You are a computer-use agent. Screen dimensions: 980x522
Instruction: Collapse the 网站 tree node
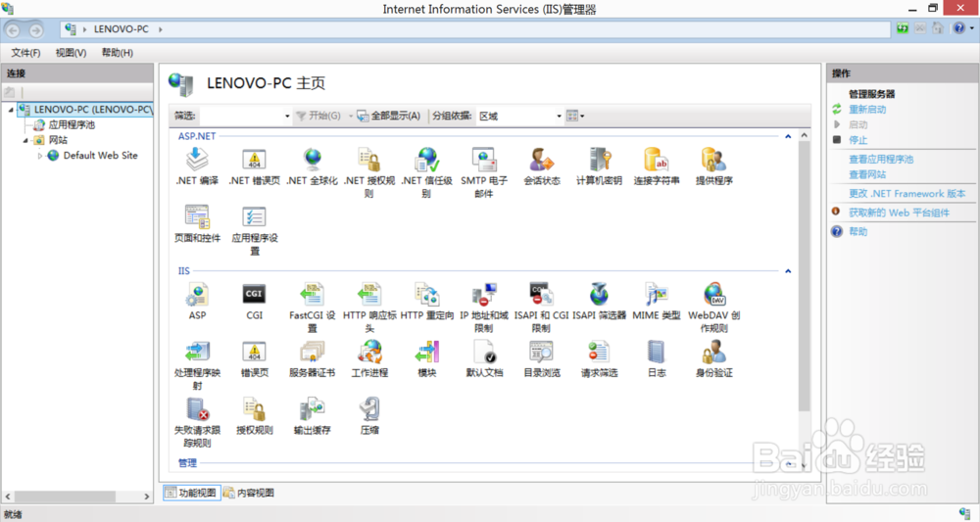click(x=25, y=140)
